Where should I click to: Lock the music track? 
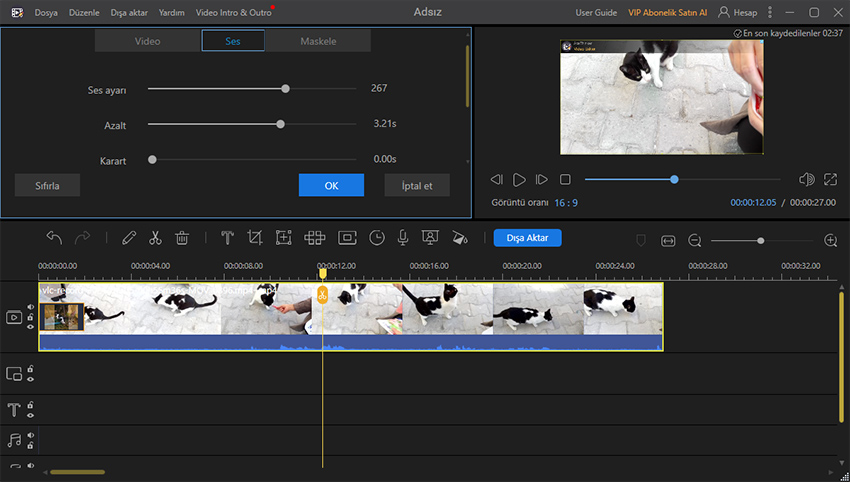point(31,445)
